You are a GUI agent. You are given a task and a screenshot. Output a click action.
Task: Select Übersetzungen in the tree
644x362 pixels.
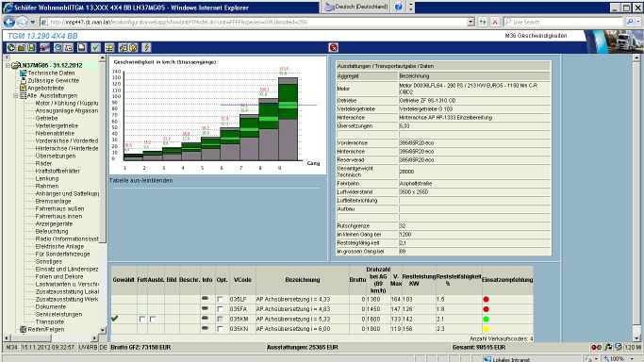point(56,156)
